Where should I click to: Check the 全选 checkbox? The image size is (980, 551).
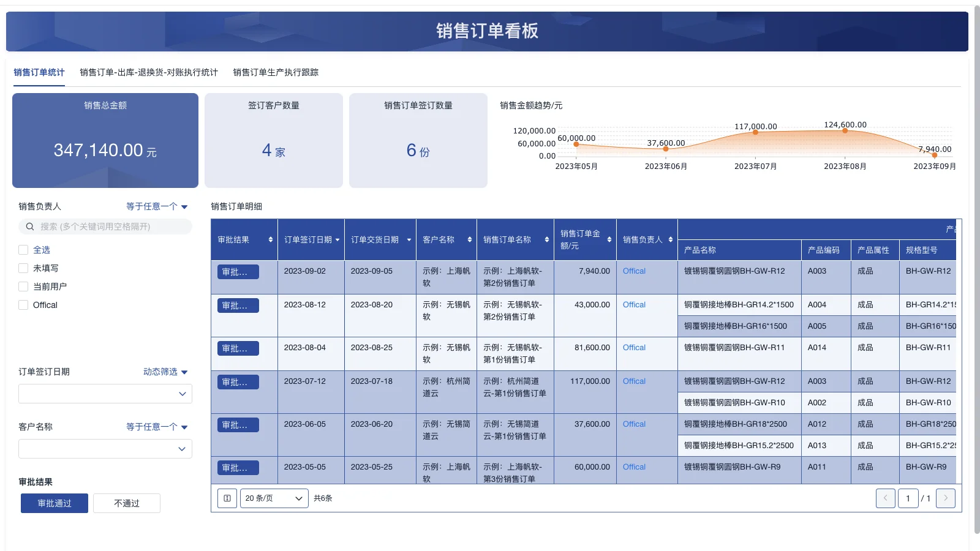tap(23, 249)
